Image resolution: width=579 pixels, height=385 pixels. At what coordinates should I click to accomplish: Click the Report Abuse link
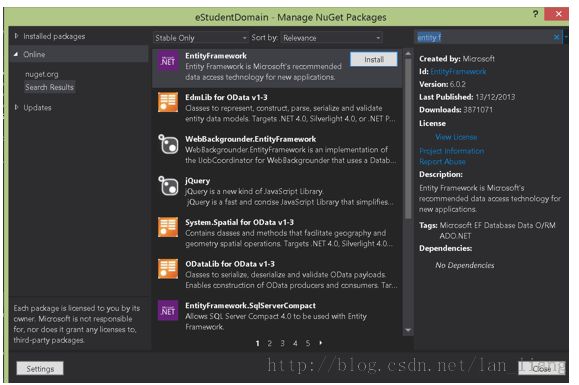pyautogui.click(x=442, y=162)
